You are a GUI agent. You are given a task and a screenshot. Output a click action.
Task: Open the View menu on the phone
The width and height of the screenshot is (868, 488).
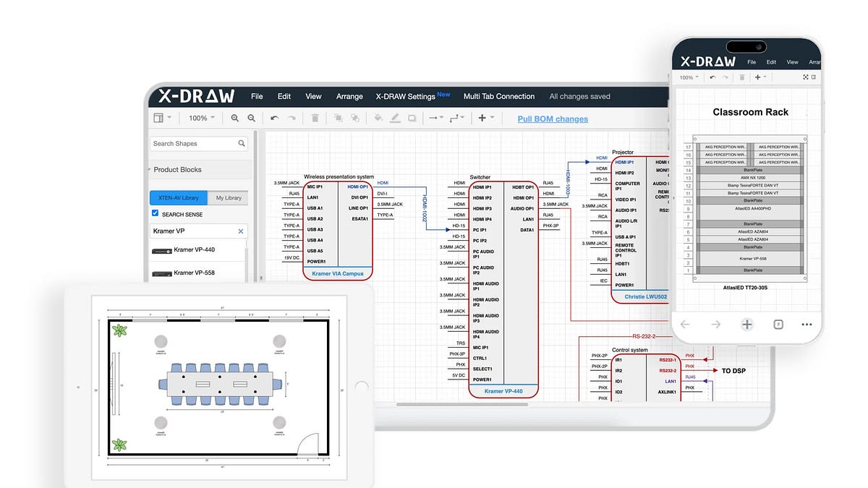pyautogui.click(x=793, y=62)
